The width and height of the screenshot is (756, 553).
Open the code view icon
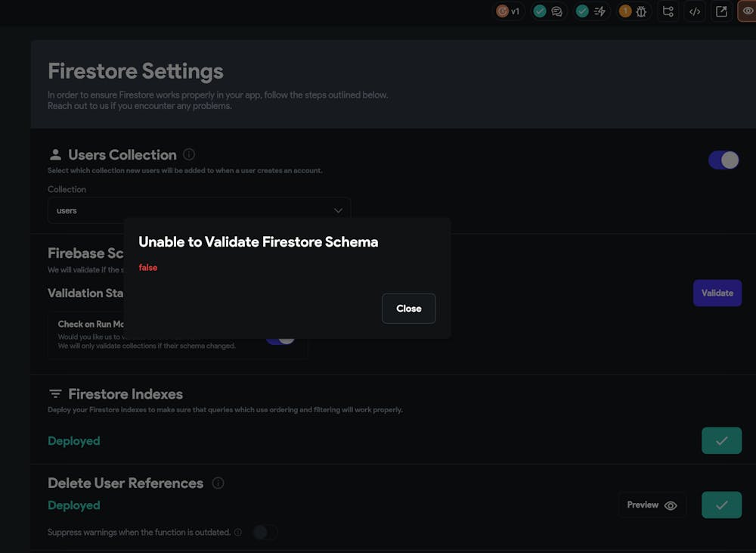[x=695, y=11]
